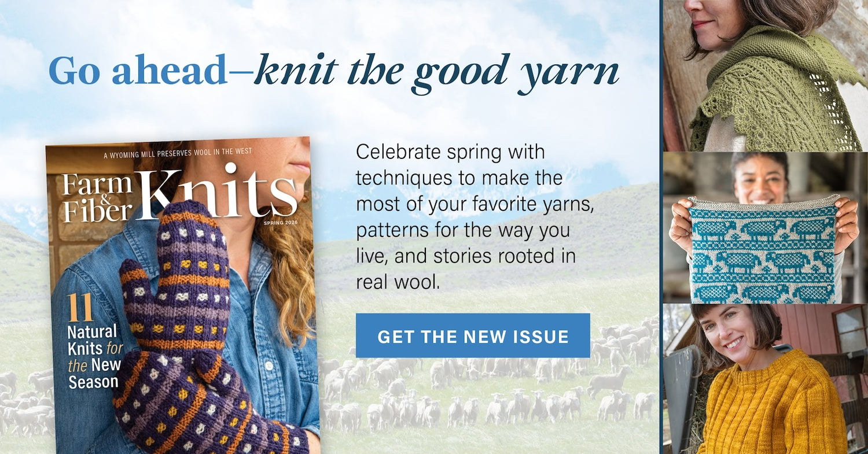The image size is (868, 454).
Task: View the yellow ribbed sweater photo
Action: (765, 379)
